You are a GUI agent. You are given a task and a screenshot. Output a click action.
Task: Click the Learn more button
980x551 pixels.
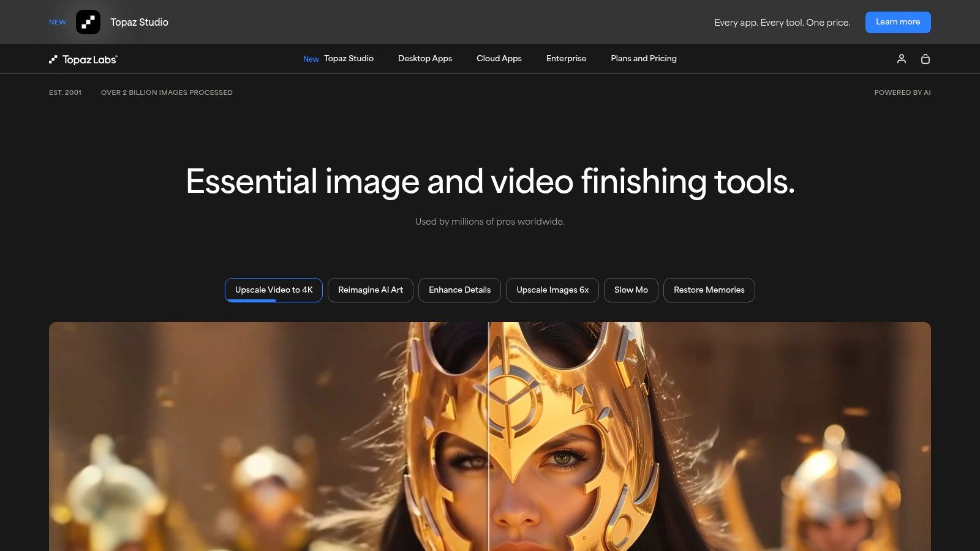pyautogui.click(x=898, y=22)
